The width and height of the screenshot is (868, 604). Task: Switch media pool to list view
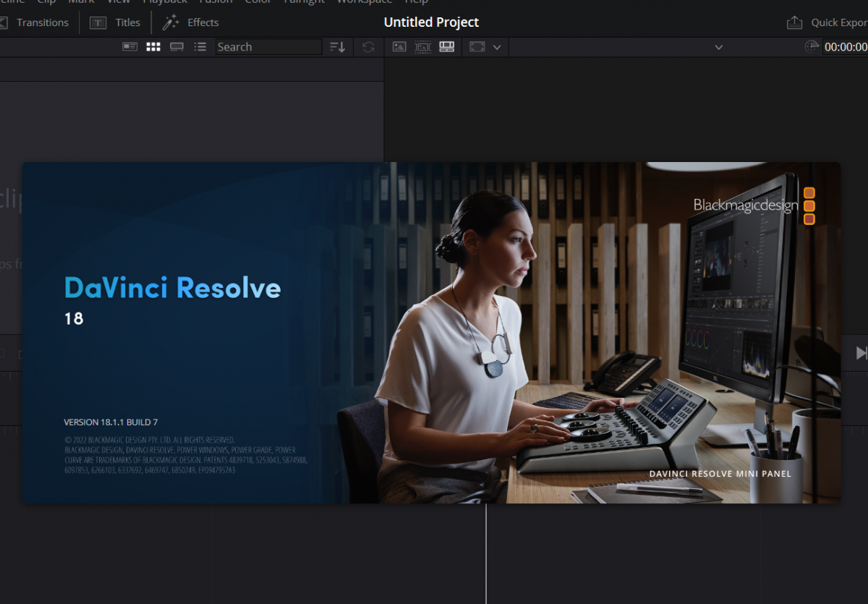(200, 47)
